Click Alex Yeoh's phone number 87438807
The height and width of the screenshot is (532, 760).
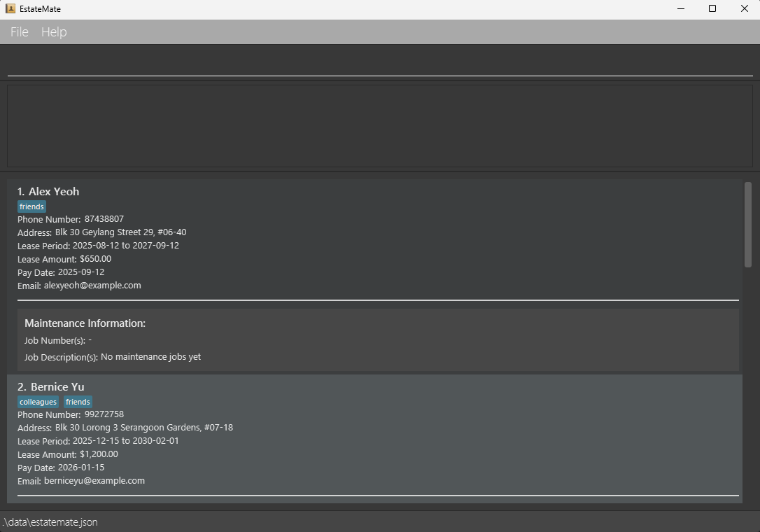[x=104, y=219]
